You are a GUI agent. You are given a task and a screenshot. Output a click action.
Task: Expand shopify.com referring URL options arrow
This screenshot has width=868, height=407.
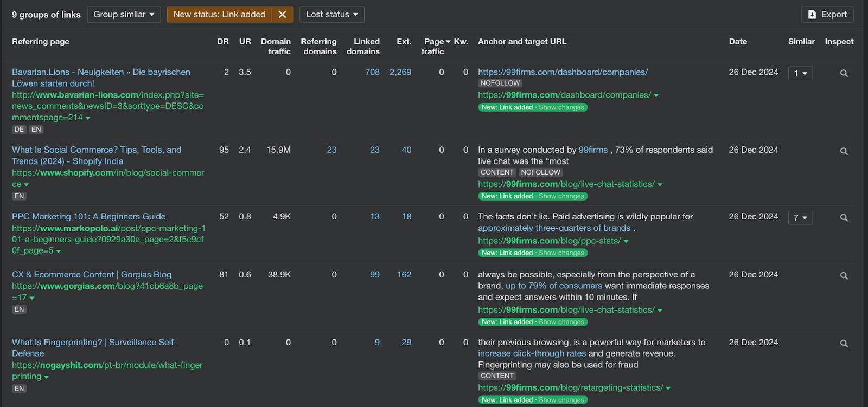[x=26, y=185]
